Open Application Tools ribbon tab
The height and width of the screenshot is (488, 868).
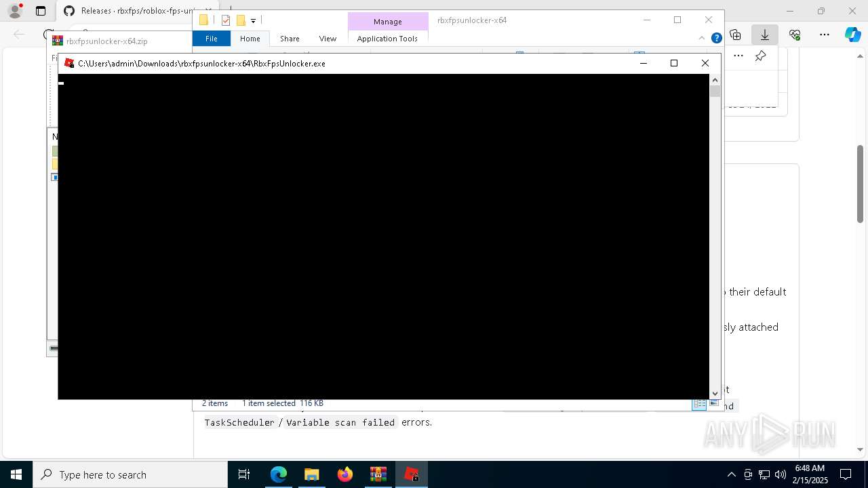coord(387,39)
